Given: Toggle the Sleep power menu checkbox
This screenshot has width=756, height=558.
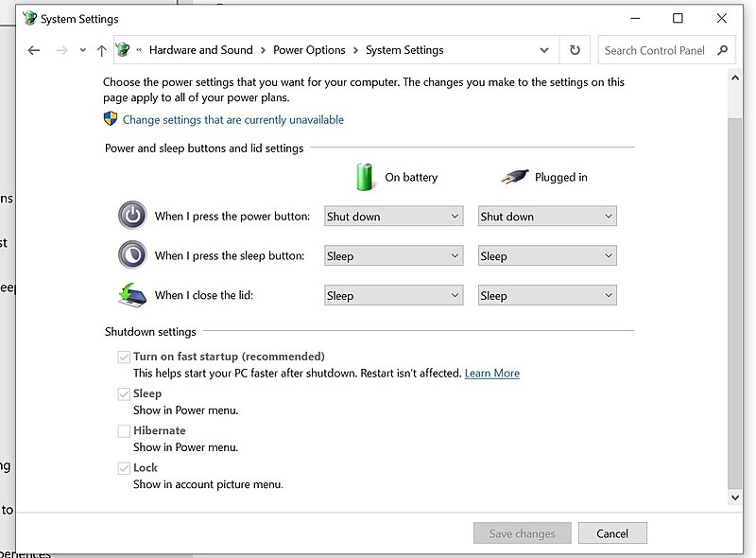Looking at the screenshot, I should 124,393.
